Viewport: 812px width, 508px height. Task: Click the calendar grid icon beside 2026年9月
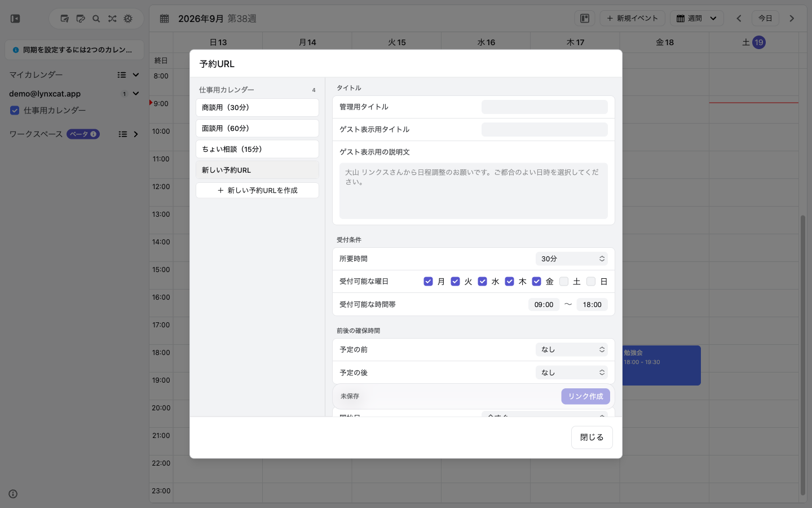[164, 19]
